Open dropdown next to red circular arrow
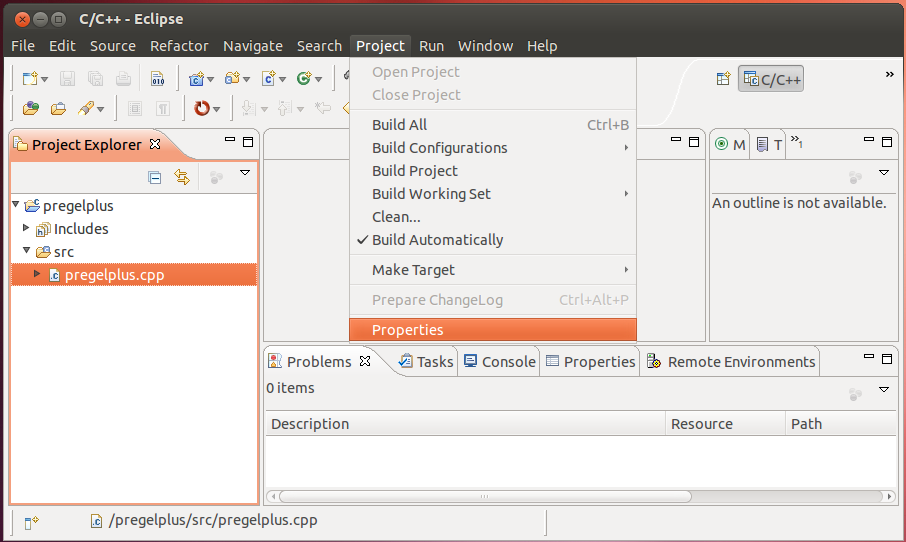The width and height of the screenshot is (906, 542). coord(216,109)
